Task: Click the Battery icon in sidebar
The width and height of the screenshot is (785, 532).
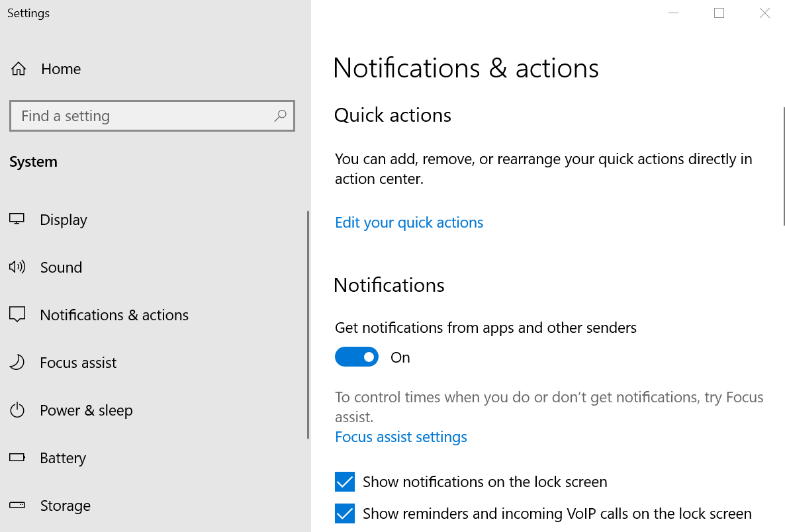Action: click(x=17, y=457)
